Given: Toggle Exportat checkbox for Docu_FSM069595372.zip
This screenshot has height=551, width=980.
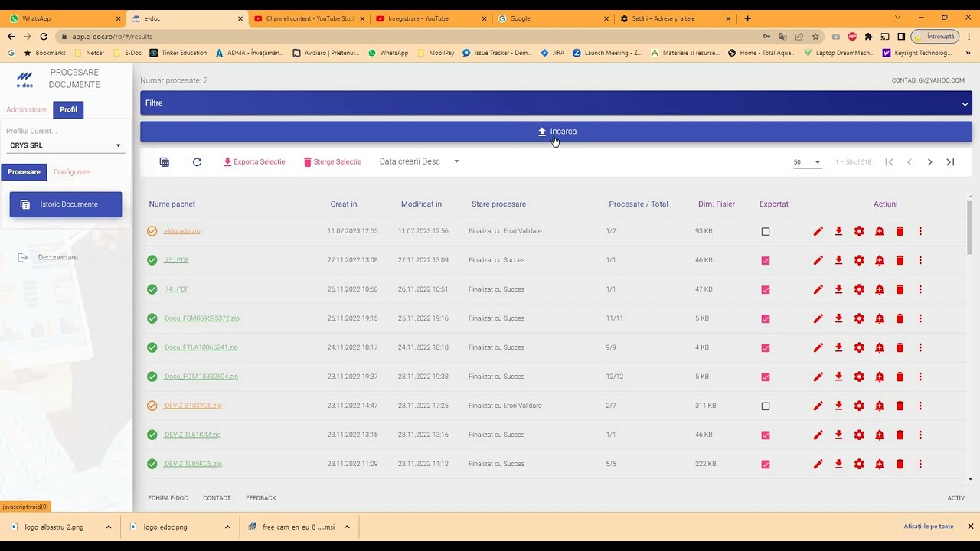Looking at the screenshot, I should tap(766, 319).
